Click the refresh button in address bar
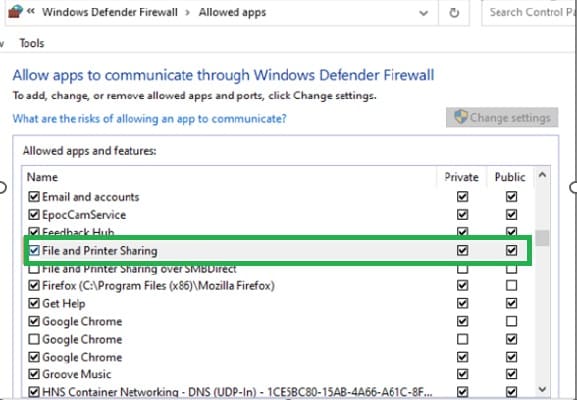The width and height of the screenshot is (577, 400). coord(454,13)
